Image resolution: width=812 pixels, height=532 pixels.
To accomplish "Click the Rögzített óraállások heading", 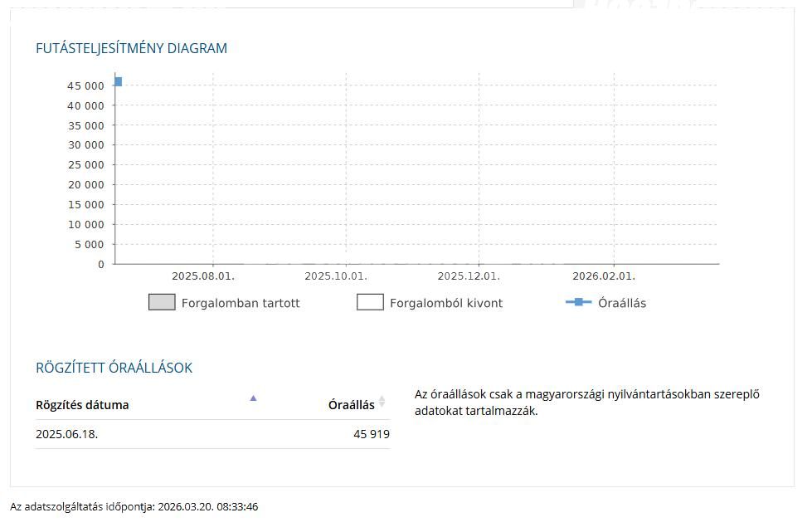I will [x=114, y=368].
